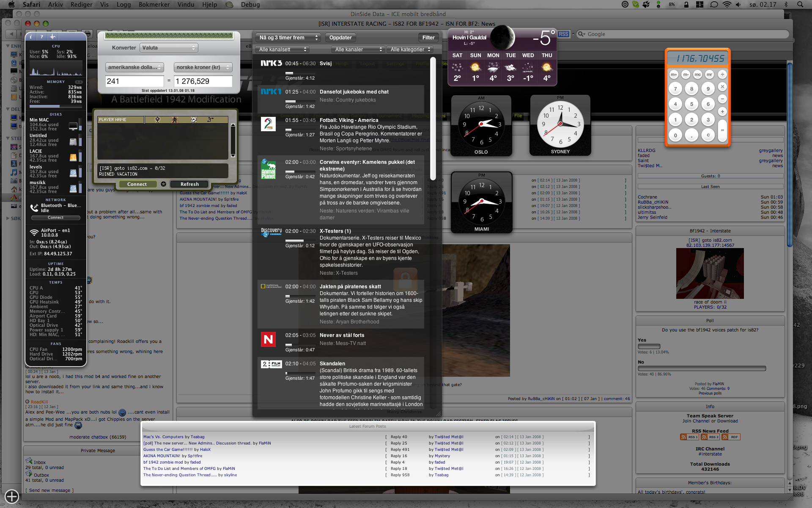Open the 'Nå og 3 timer frem' dropdown

point(288,38)
